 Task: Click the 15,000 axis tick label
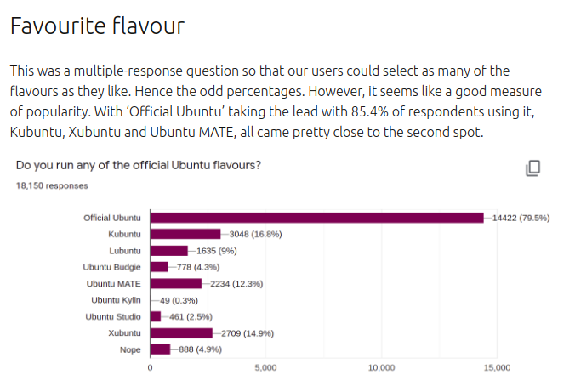pyautogui.click(x=497, y=368)
